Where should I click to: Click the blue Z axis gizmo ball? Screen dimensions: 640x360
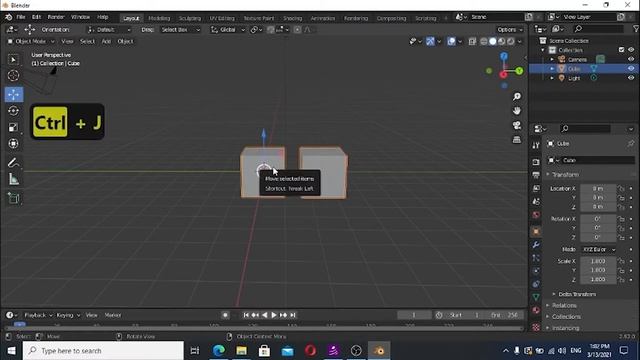(504, 56)
